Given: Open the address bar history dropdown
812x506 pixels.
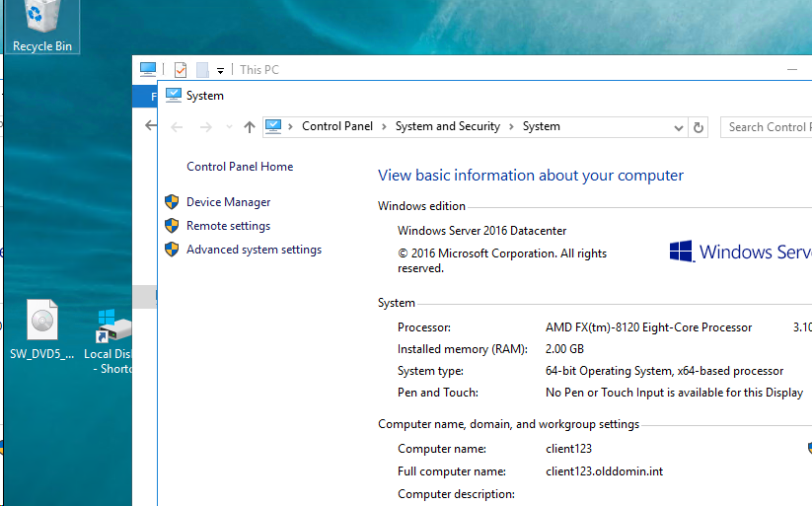Looking at the screenshot, I should (678, 127).
